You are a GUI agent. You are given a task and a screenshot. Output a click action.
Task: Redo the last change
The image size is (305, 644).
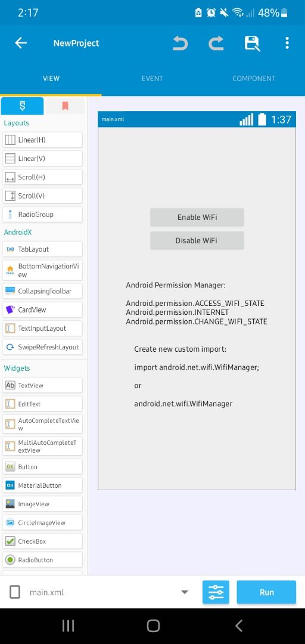[216, 43]
